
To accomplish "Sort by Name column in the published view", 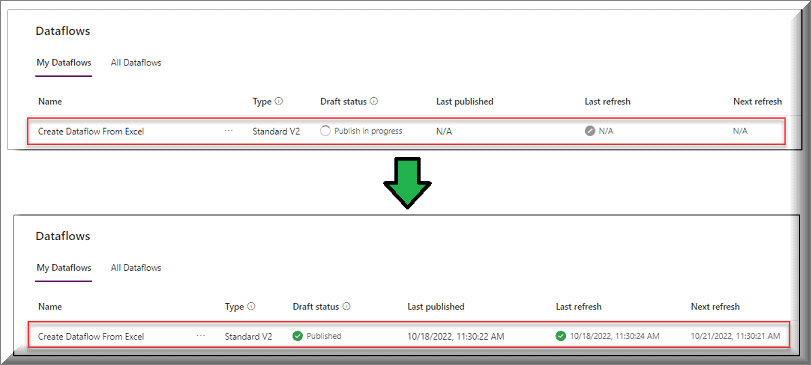I will tap(50, 307).
